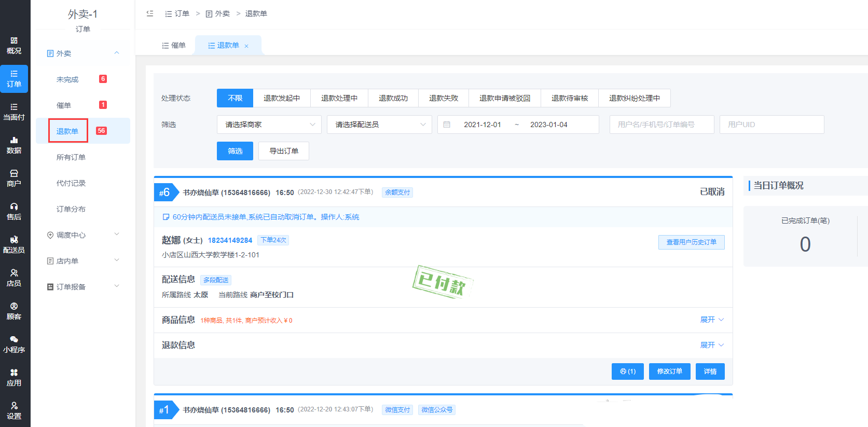Click the 详情 button
Image resolution: width=868 pixels, height=427 pixels.
click(710, 371)
